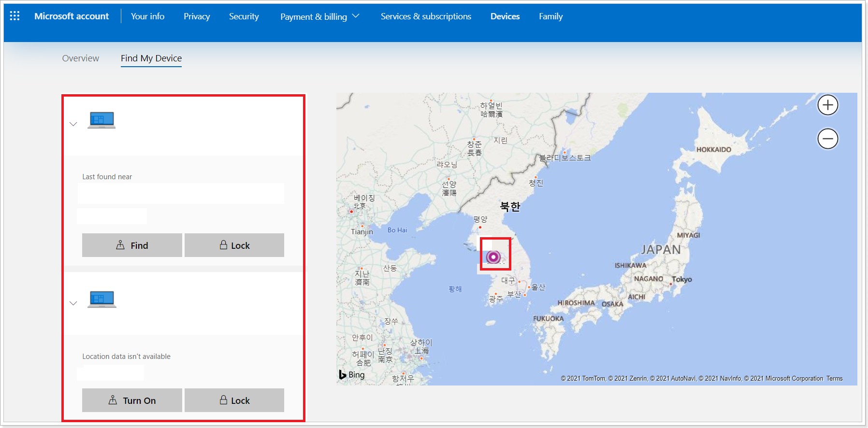Open Services & subscriptions
The height and width of the screenshot is (428, 868).
pyautogui.click(x=426, y=16)
